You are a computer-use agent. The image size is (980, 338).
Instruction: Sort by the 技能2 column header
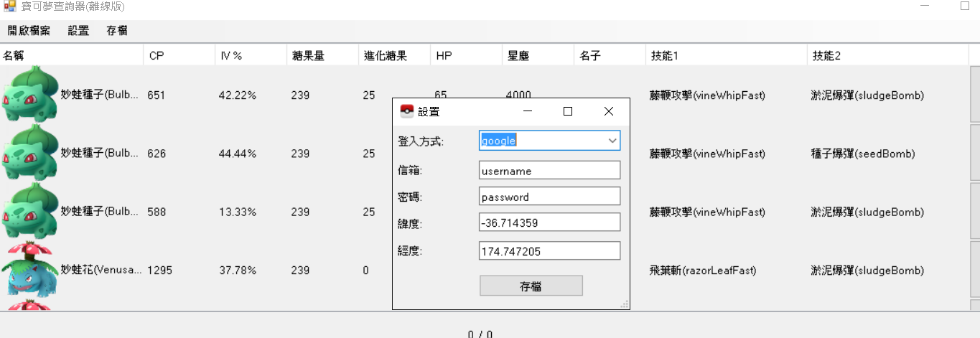coord(887,55)
